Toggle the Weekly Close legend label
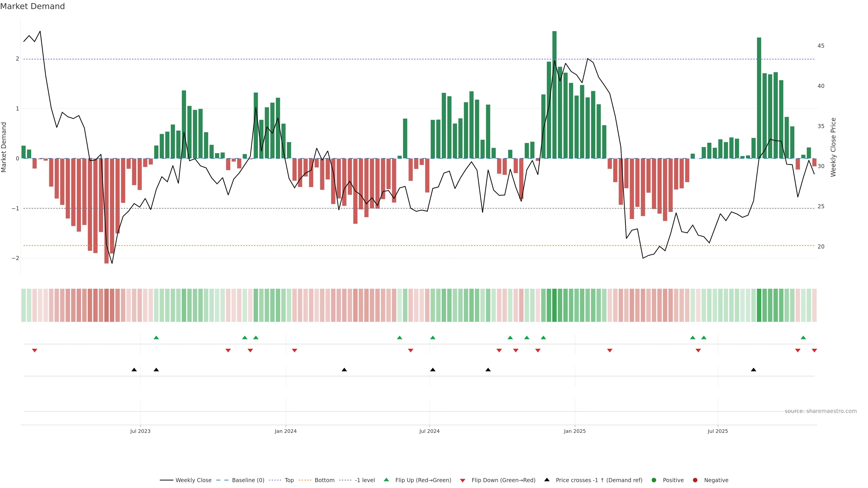Image resolution: width=868 pixels, height=488 pixels. [x=193, y=480]
